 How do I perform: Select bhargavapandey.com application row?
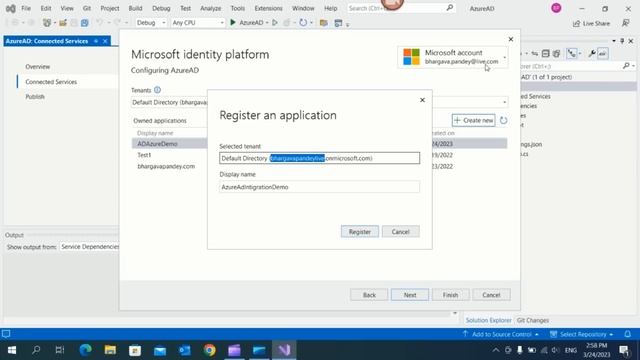(166, 167)
